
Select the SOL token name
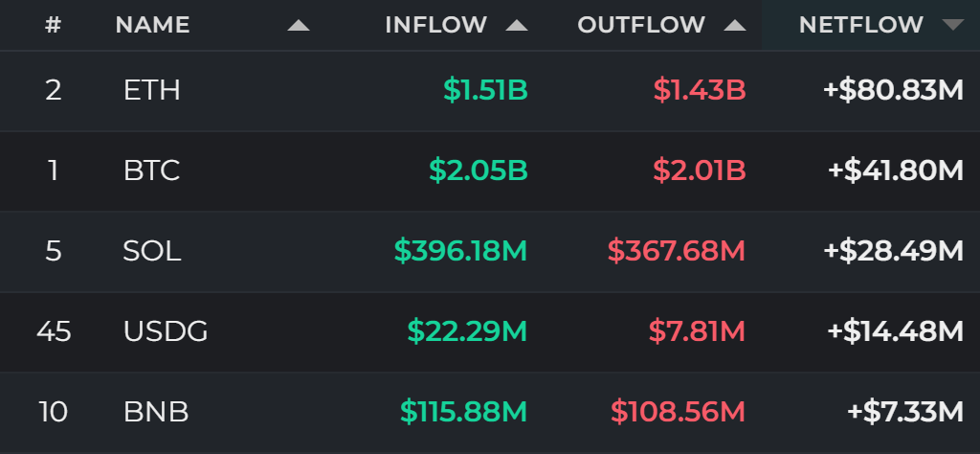tap(152, 251)
